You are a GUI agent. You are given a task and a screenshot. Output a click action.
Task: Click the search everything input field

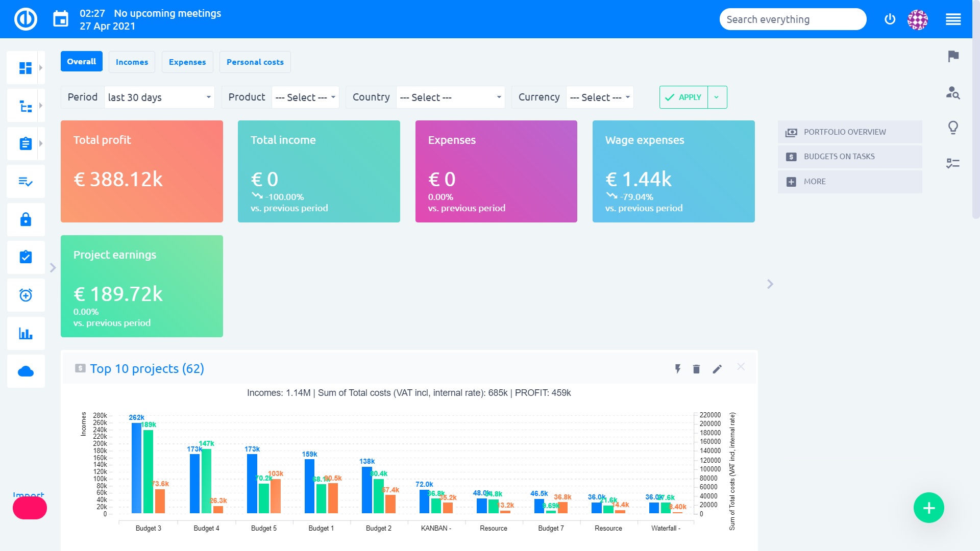coord(793,19)
